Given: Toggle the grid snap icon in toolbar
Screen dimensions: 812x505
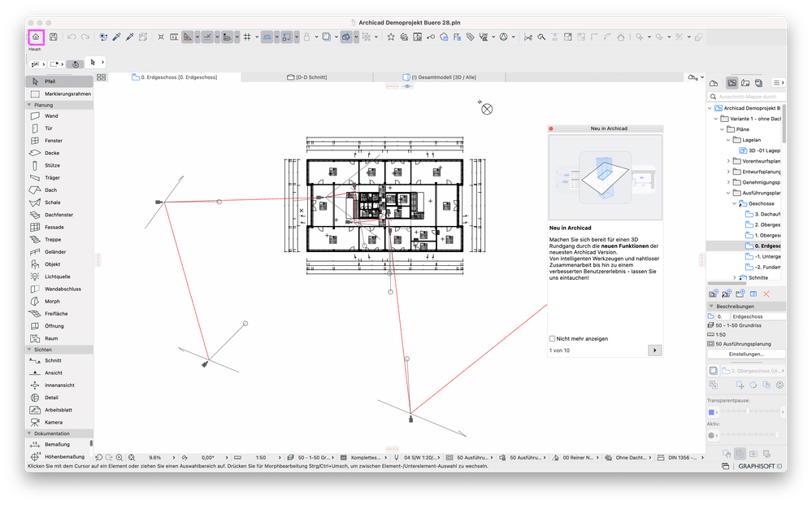Looking at the screenshot, I should (x=247, y=37).
